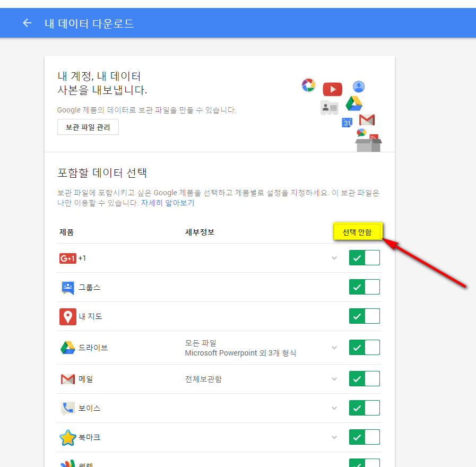Expand the 보이스 row details chevron
Image resolution: width=476 pixels, height=467 pixels.
pyautogui.click(x=334, y=408)
